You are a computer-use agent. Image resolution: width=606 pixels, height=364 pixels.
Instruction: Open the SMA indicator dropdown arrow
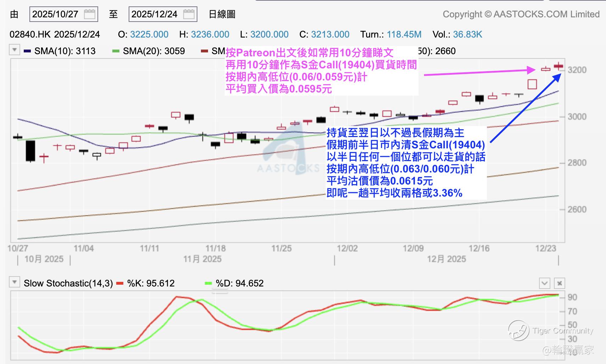point(14,50)
